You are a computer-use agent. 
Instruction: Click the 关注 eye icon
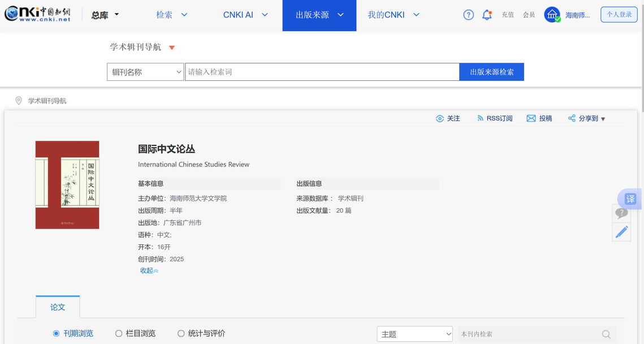click(440, 118)
